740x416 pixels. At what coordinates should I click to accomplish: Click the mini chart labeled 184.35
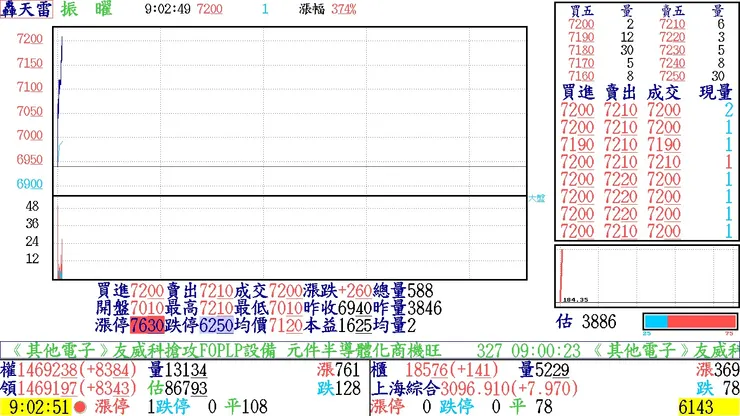click(x=647, y=276)
